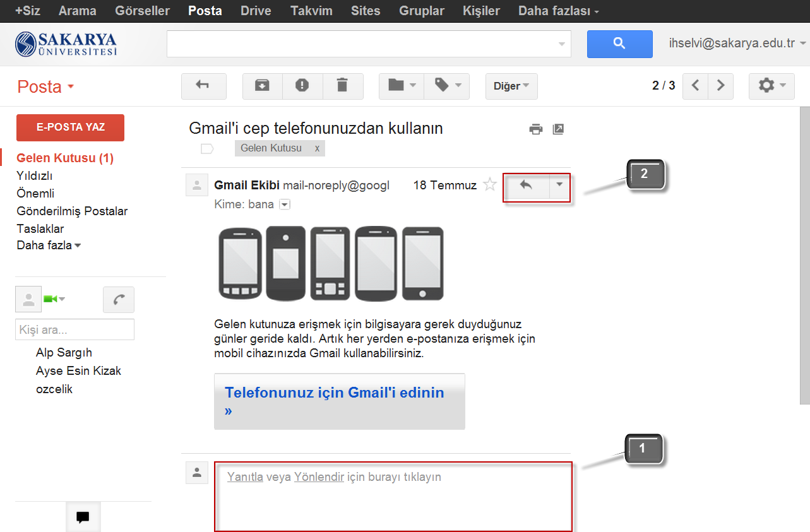Open the labels tag icon menu
Screen dimensions: 810x532
click(x=447, y=86)
